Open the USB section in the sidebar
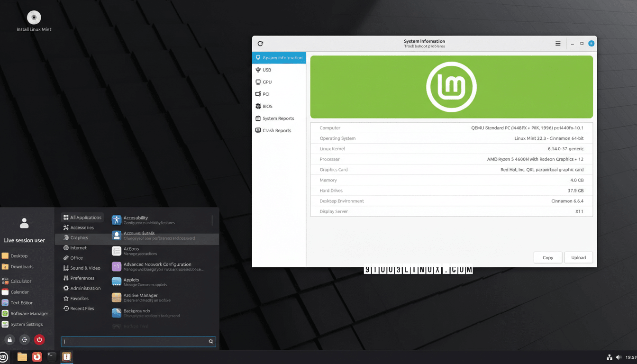Screen dimensions: 637x364 tap(267, 70)
